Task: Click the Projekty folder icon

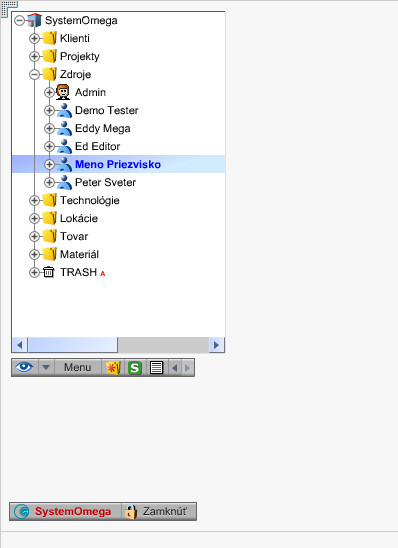Action: pos(49,56)
